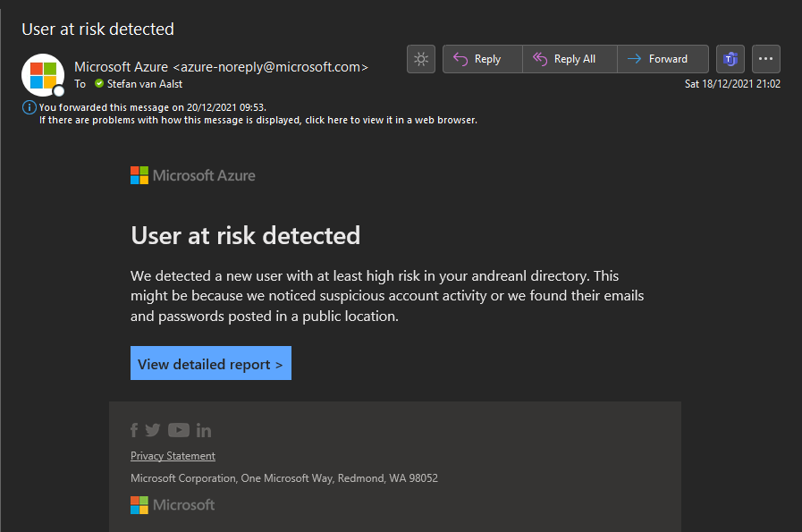
Task: Click recipient Stefan van Aalst
Action: 145,84
